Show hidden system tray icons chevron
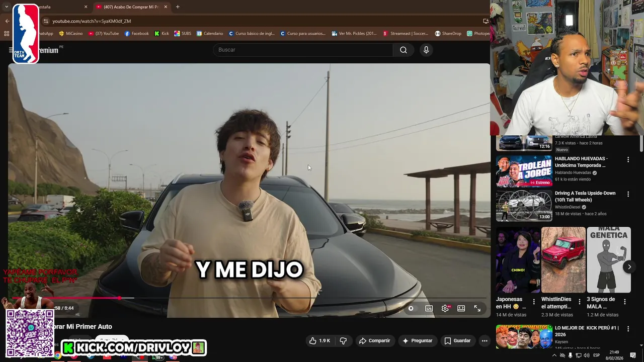This screenshot has width=644, height=362. [x=554, y=355]
